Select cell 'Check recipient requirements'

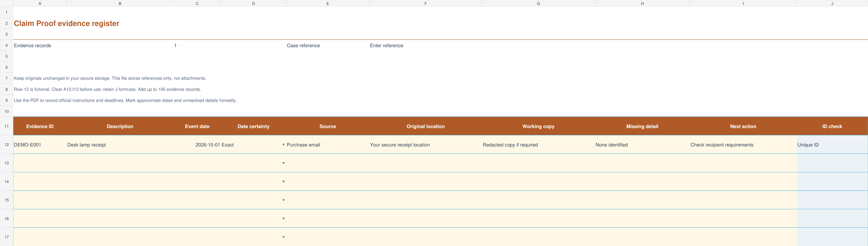[743, 145]
